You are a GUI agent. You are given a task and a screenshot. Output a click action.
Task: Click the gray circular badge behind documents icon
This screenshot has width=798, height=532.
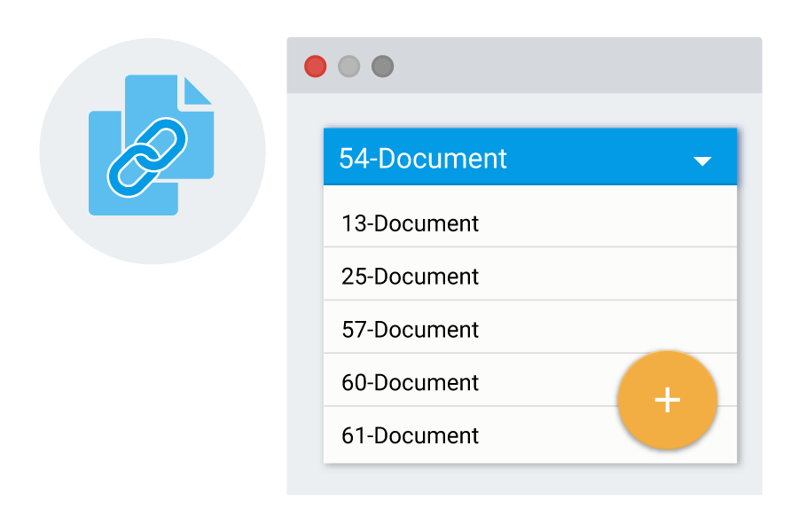coord(153,152)
